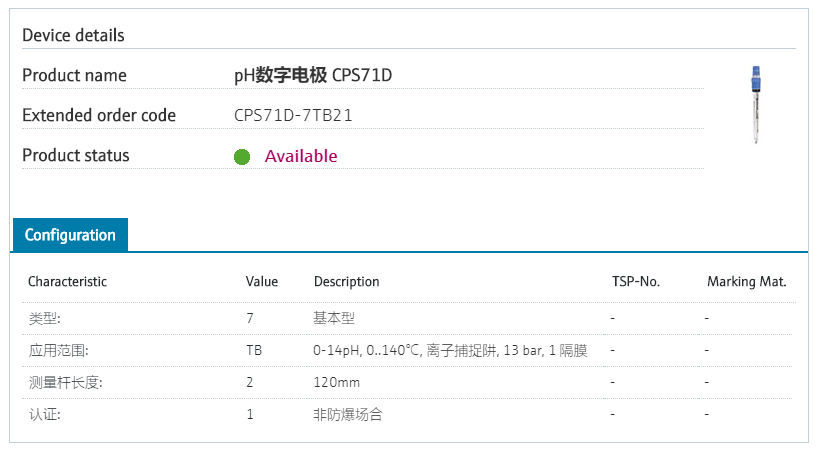This screenshot has width=820, height=454.
Task: Switch to the Configuration tab
Action: (x=70, y=235)
